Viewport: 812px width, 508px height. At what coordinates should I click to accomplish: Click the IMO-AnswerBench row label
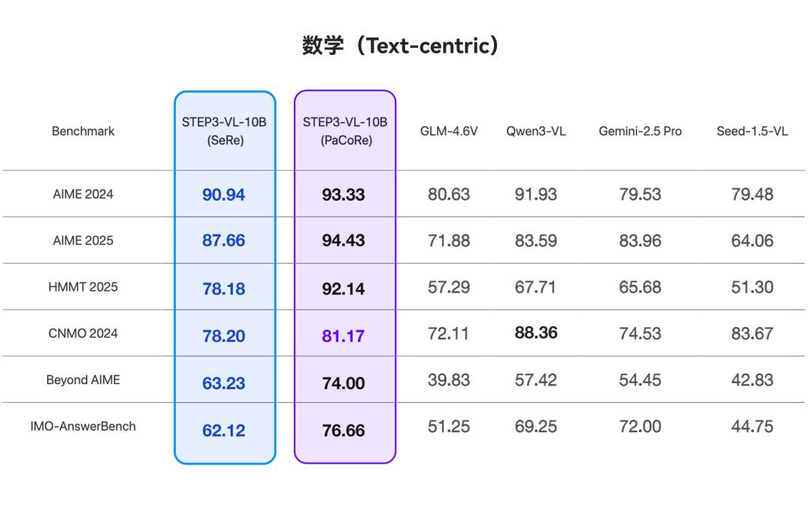click(83, 426)
